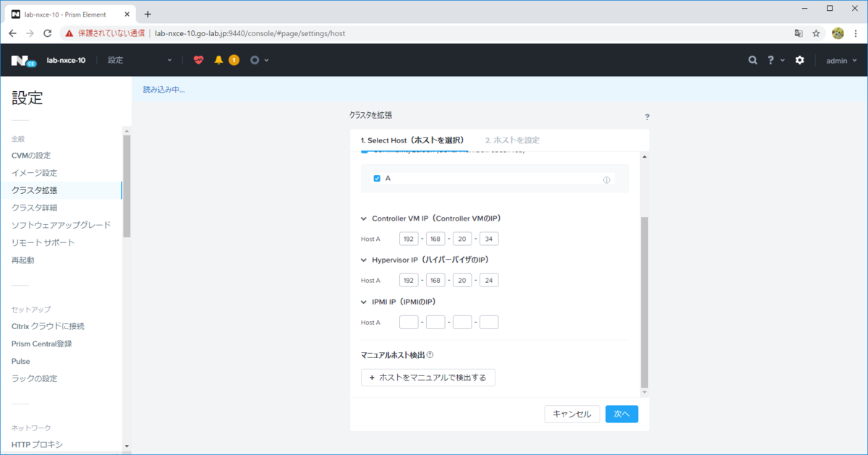Image resolution: width=868 pixels, height=455 pixels.
Task: Bookmark this page with star icon
Action: tap(816, 33)
